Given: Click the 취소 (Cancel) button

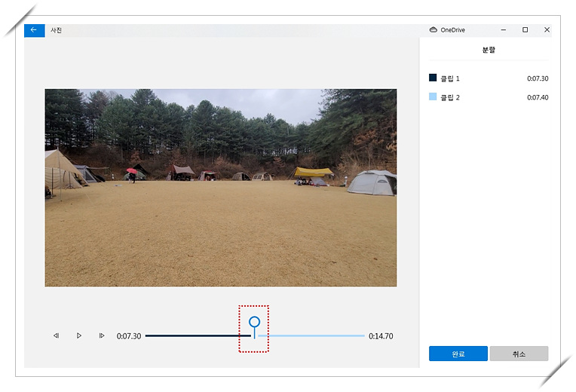Looking at the screenshot, I should 519,354.
